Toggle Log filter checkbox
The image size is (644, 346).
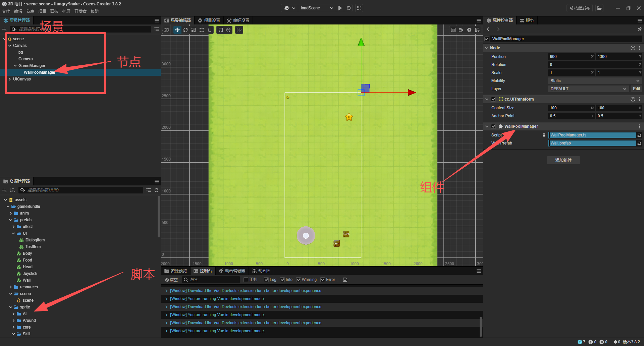pos(266,280)
